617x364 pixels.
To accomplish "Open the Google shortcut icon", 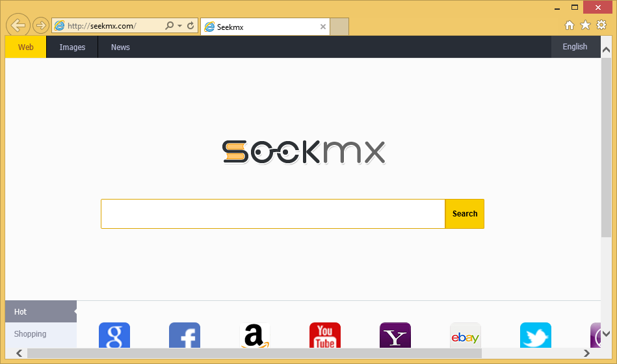I will pyautogui.click(x=114, y=336).
